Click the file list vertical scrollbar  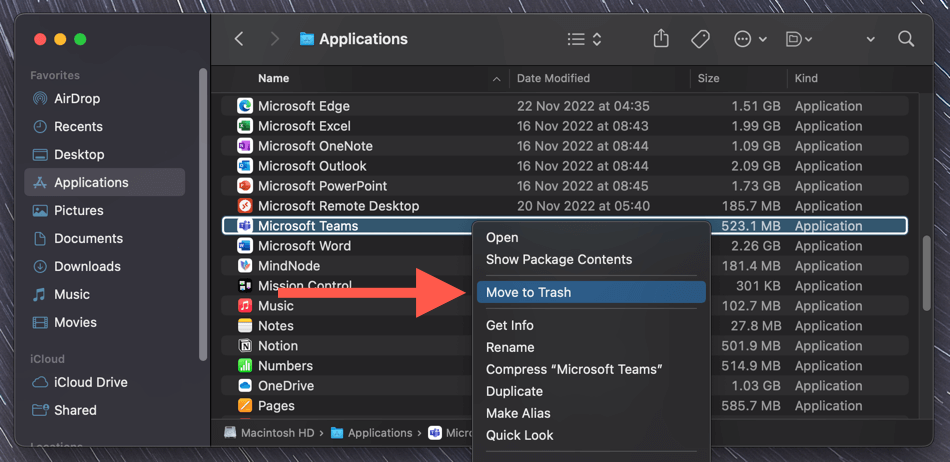pos(926,273)
